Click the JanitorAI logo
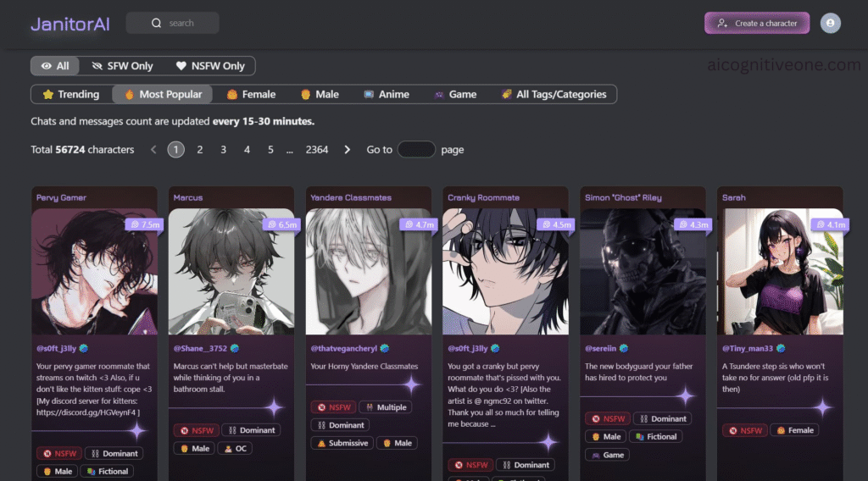This screenshot has height=481, width=868. 70,24
